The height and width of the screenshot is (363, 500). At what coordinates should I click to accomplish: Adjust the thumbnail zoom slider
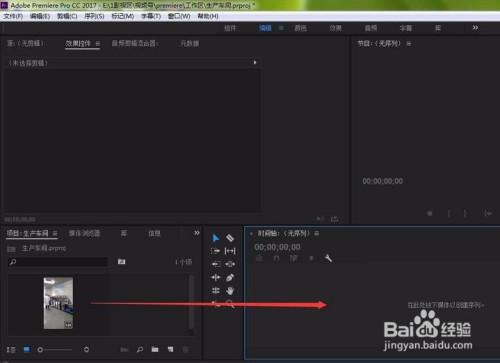click(x=55, y=350)
